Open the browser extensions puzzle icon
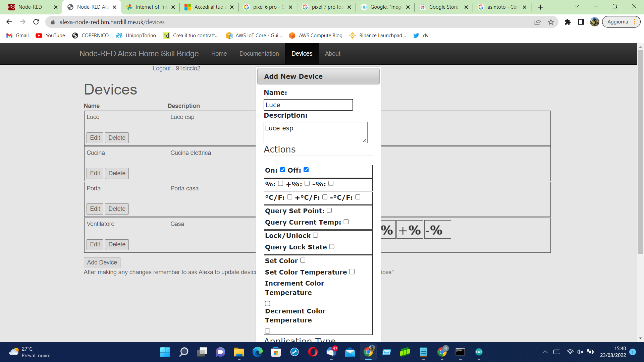Viewport: 644px width, 362px height. click(x=568, y=22)
